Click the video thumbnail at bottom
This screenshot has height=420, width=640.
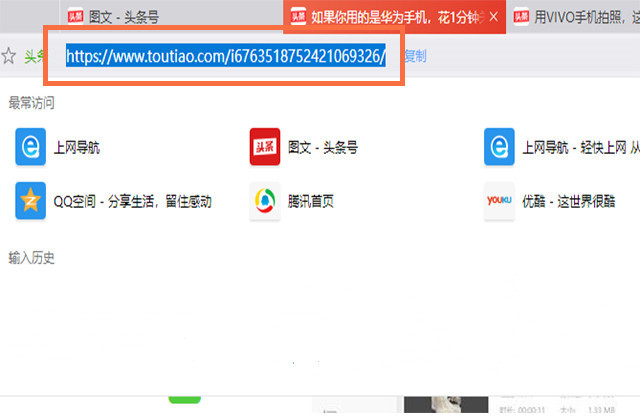[x=446, y=404]
